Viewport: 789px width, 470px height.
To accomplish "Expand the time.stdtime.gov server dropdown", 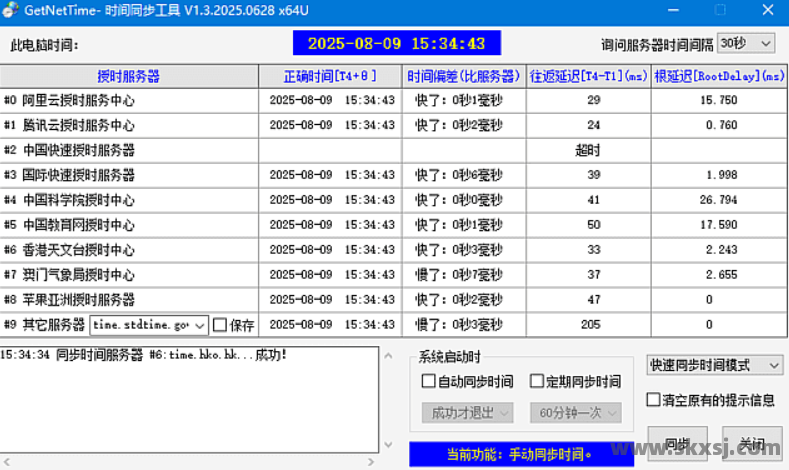I will point(198,325).
